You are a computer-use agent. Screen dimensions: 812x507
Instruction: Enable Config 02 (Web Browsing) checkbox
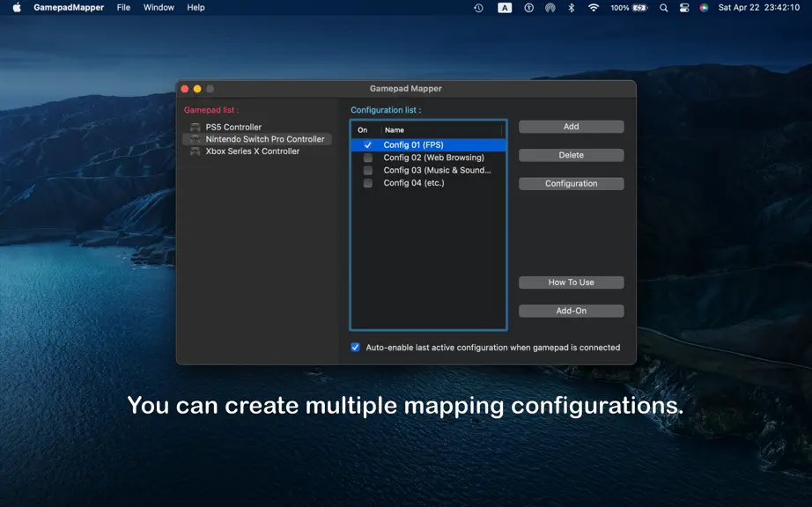coord(367,158)
